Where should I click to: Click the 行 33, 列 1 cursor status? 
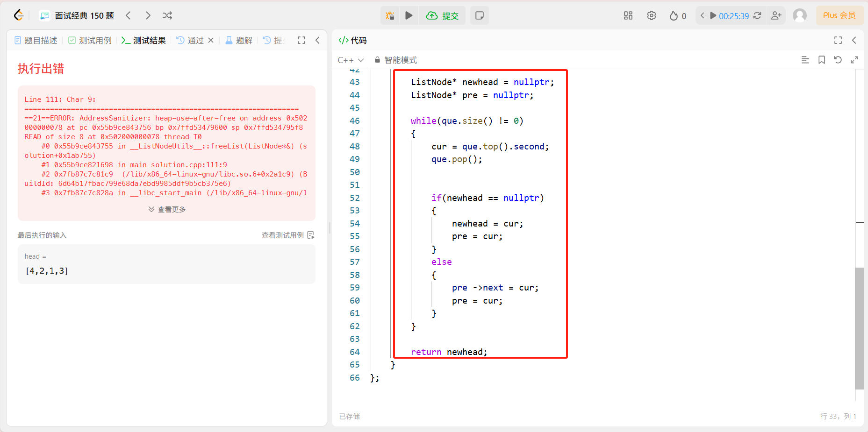pos(838,416)
